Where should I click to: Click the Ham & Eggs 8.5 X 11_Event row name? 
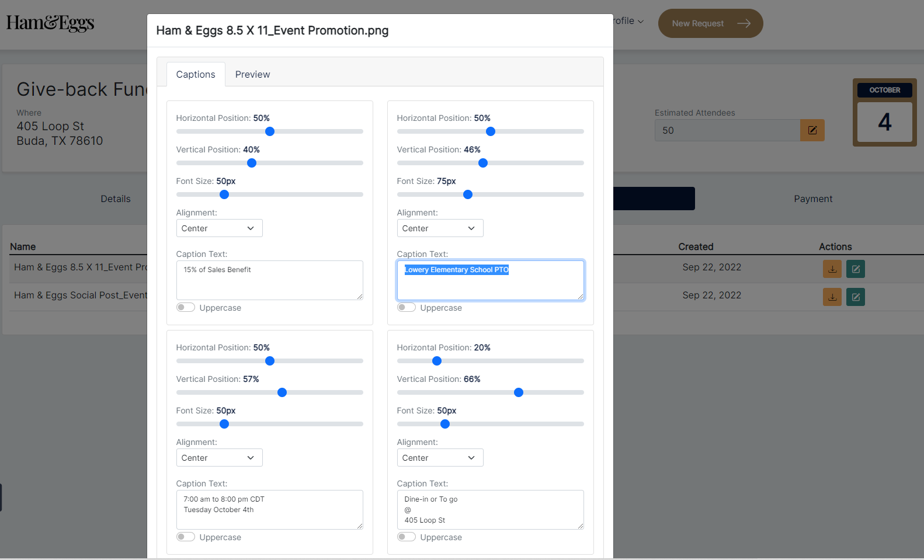pyautogui.click(x=81, y=267)
